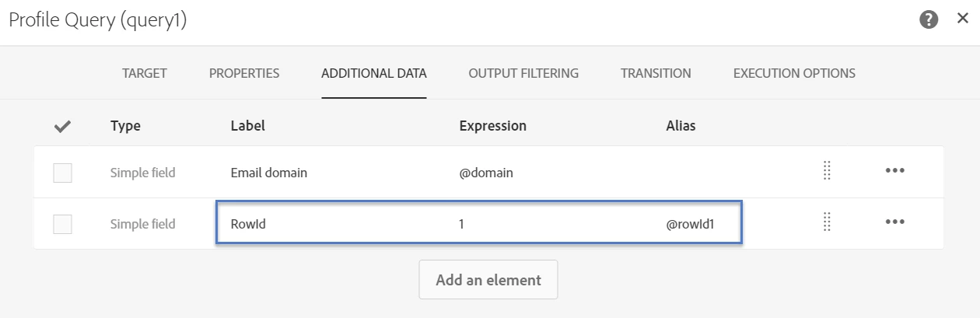
Task: Open more options for RowId row
Action: pos(894,223)
